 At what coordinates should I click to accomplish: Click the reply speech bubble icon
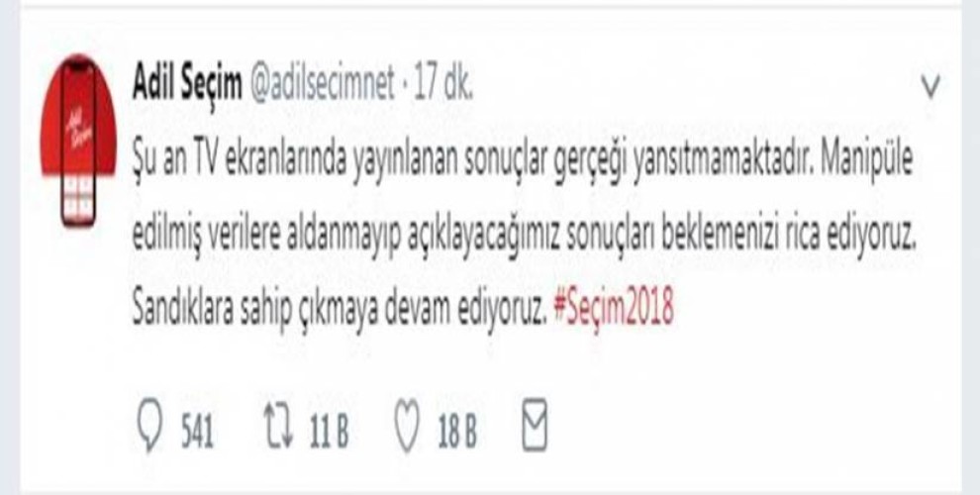tap(149, 425)
